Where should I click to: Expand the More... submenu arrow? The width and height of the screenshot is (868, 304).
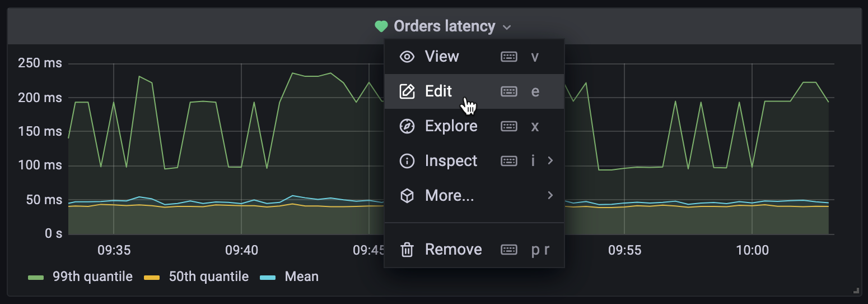pyautogui.click(x=550, y=196)
